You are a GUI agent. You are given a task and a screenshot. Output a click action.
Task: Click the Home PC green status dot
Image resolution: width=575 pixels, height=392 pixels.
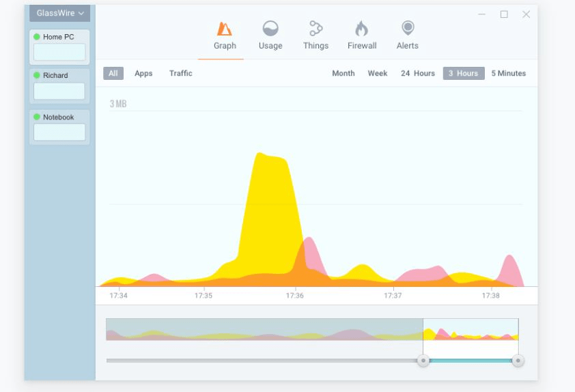[37, 37]
